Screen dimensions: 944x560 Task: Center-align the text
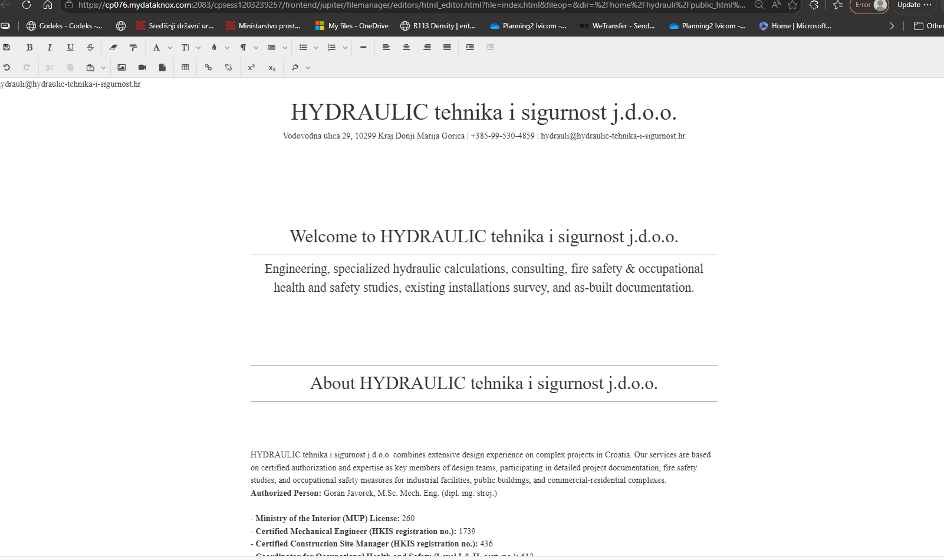point(406,47)
